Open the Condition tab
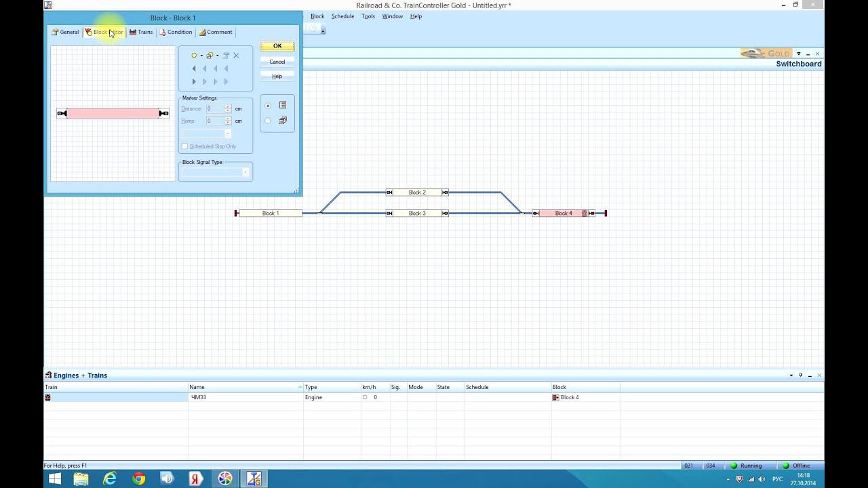This screenshot has width=868, height=488. point(175,32)
